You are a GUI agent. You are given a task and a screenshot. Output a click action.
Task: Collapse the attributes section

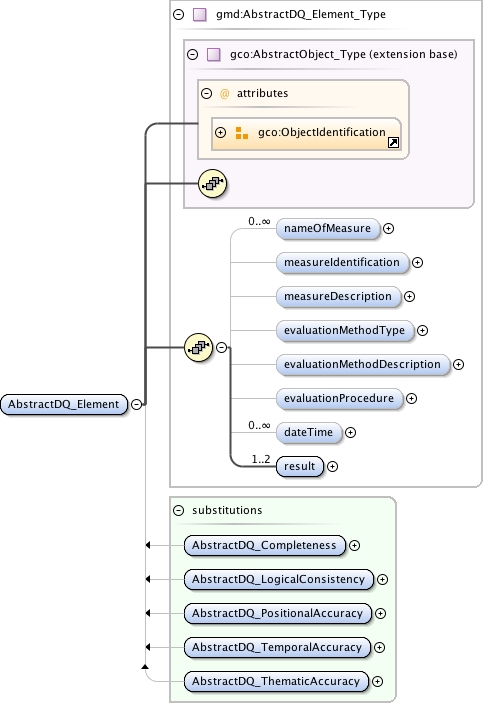(207, 93)
